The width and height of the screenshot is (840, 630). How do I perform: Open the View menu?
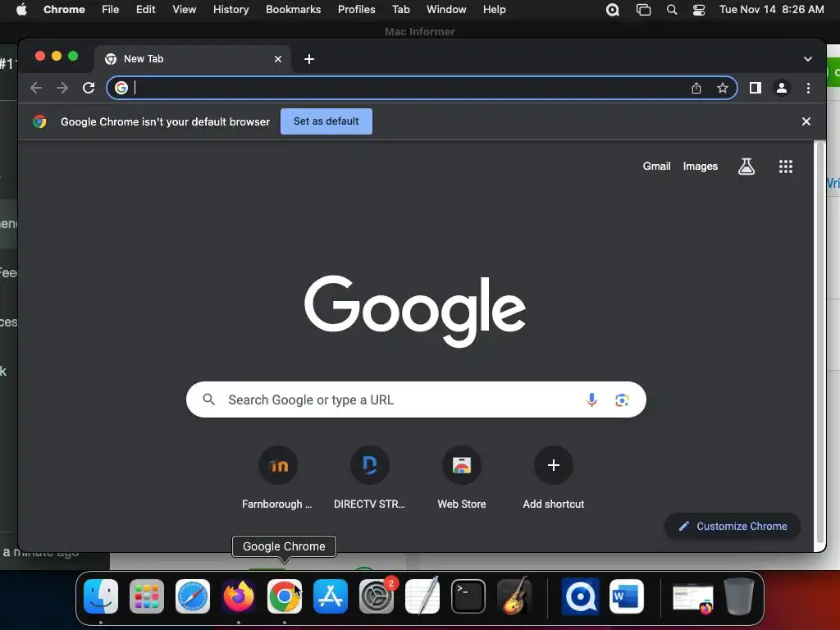pos(184,10)
